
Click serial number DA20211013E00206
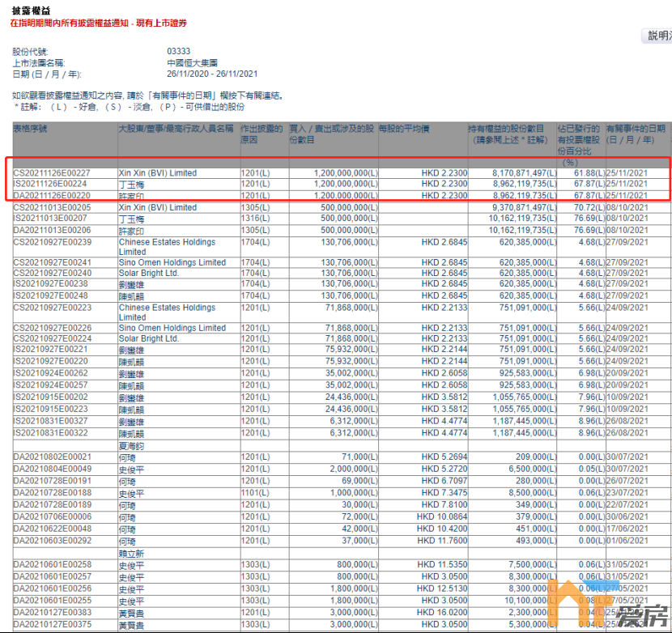(52, 230)
